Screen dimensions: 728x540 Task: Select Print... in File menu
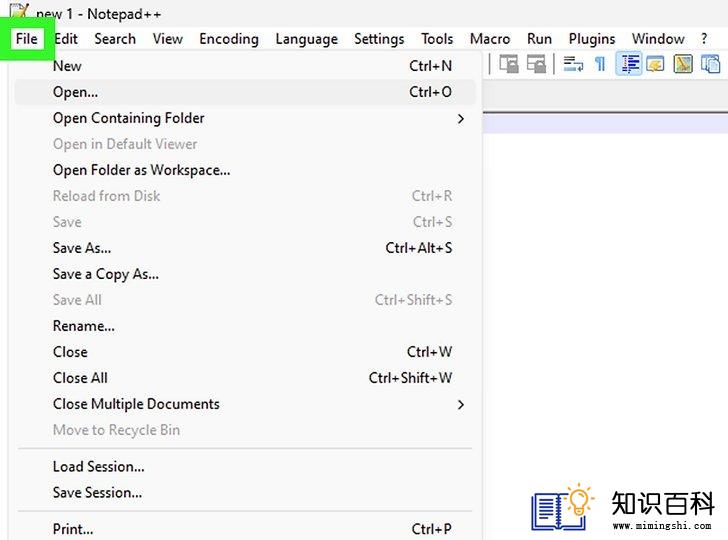click(245, 529)
